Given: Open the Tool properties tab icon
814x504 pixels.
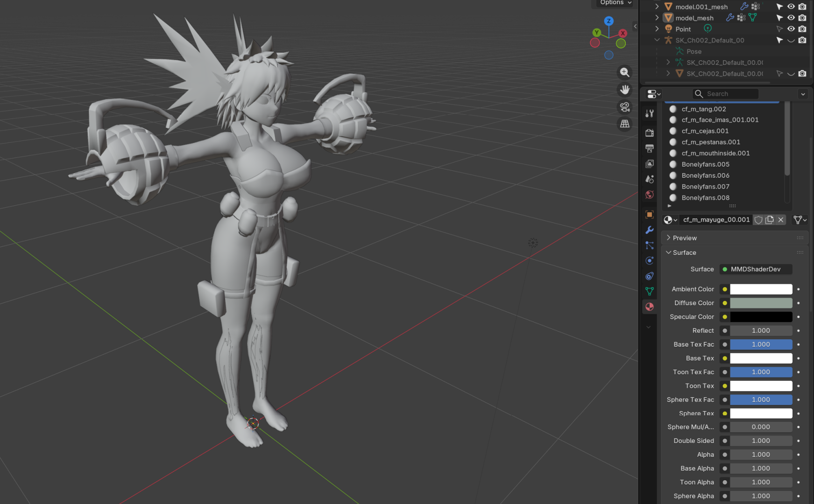Looking at the screenshot, I should 650,113.
